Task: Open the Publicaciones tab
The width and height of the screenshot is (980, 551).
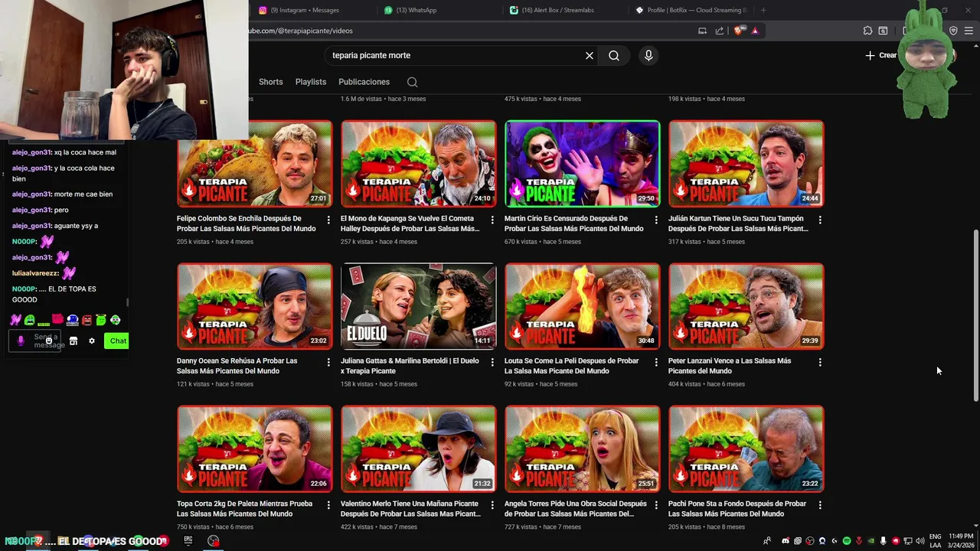Action: pos(364,82)
